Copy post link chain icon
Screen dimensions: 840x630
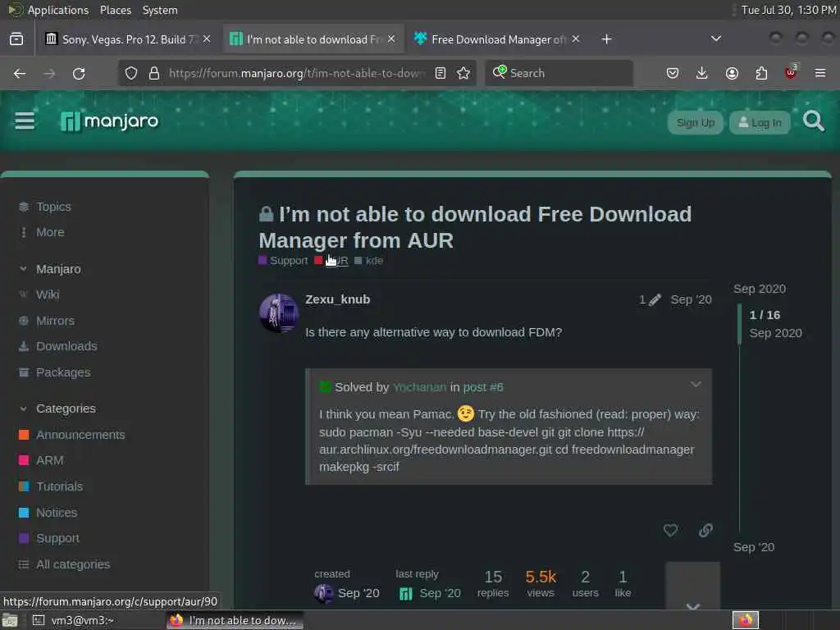(706, 531)
